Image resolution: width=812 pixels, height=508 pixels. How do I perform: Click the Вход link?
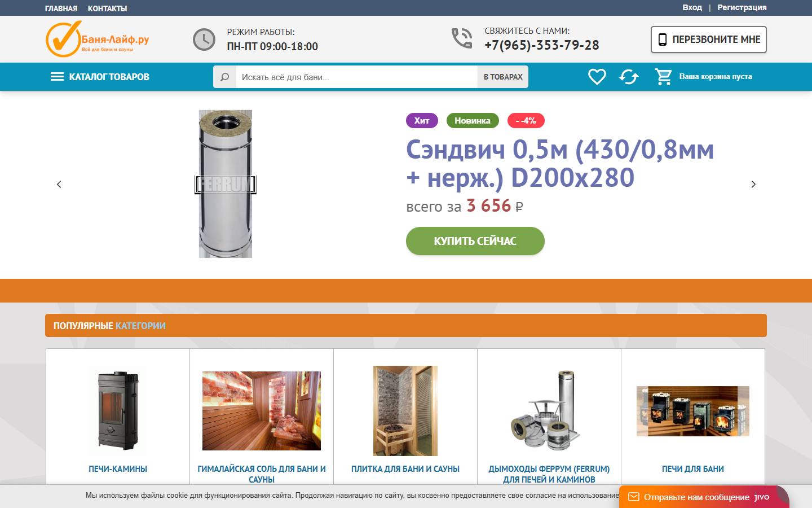coord(692,7)
